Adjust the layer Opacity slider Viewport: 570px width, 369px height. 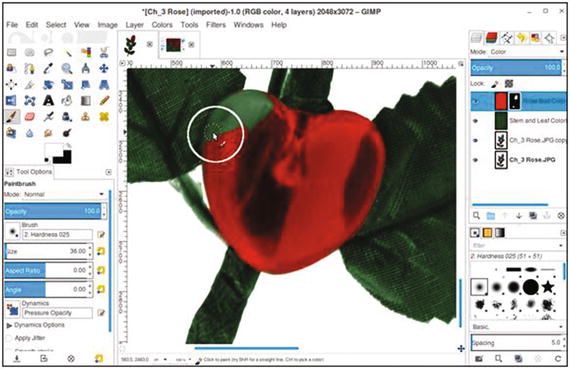(x=516, y=68)
